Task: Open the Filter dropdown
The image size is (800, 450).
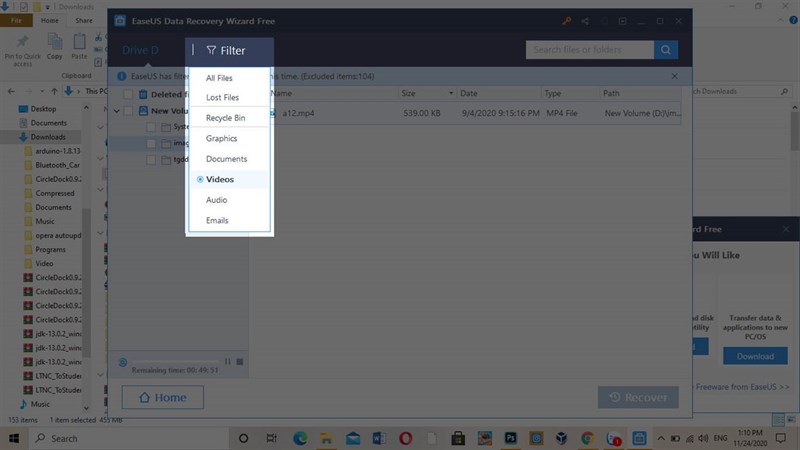Action: [226, 50]
